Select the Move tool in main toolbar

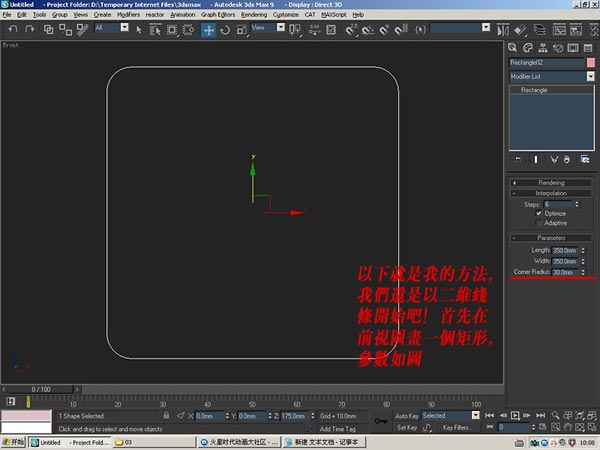(x=209, y=29)
